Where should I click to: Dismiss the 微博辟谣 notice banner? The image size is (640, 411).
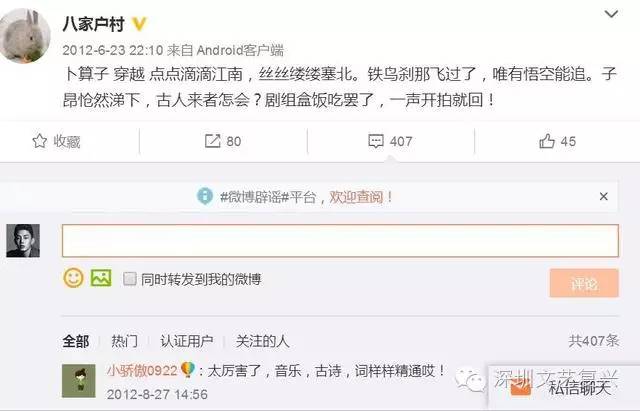tap(604, 196)
